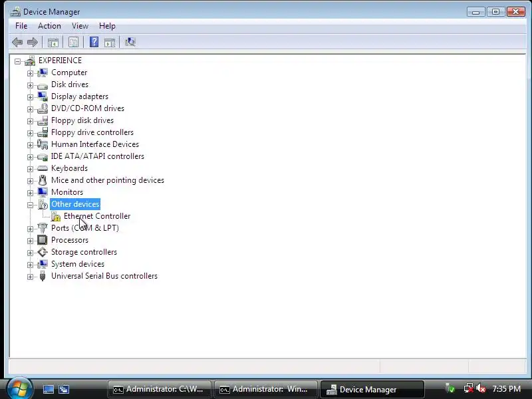This screenshot has width=532, height=399.
Task: Click the Universal Serial Bus controllers icon
Action: coord(43,276)
